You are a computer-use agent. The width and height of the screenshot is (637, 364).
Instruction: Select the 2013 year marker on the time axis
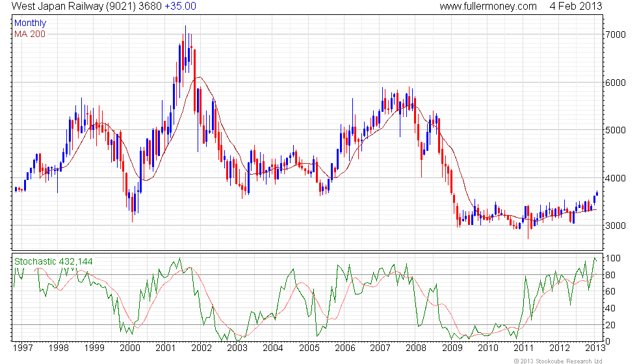click(x=593, y=348)
